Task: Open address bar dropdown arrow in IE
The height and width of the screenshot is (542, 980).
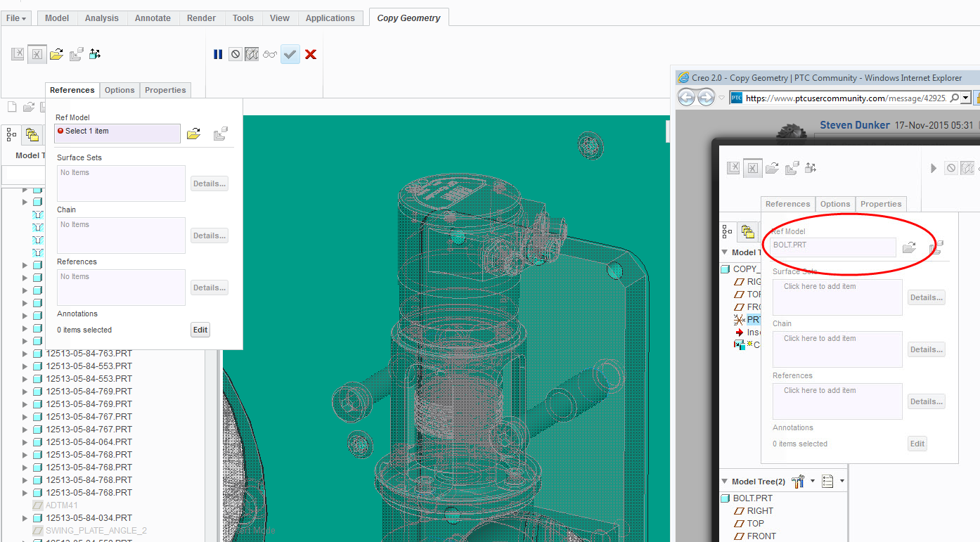Action: tap(966, 98)
